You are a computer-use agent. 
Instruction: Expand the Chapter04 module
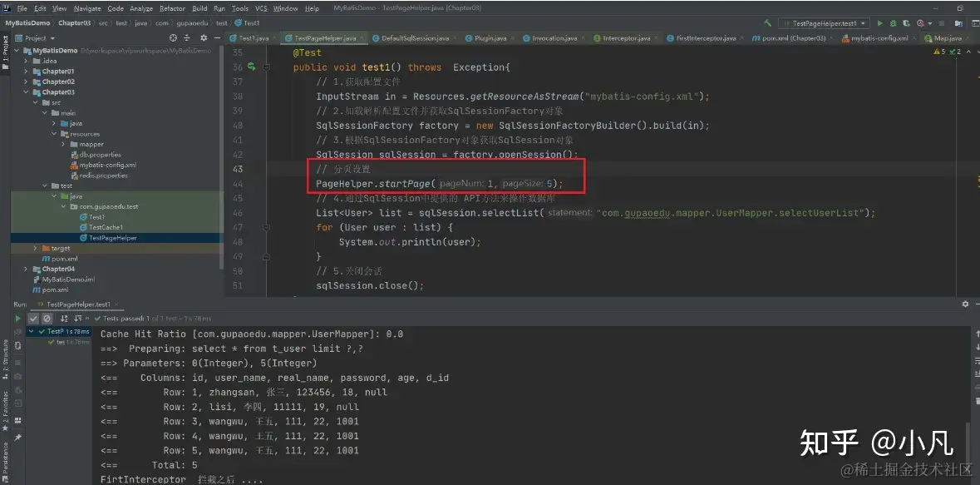(27, 269)
